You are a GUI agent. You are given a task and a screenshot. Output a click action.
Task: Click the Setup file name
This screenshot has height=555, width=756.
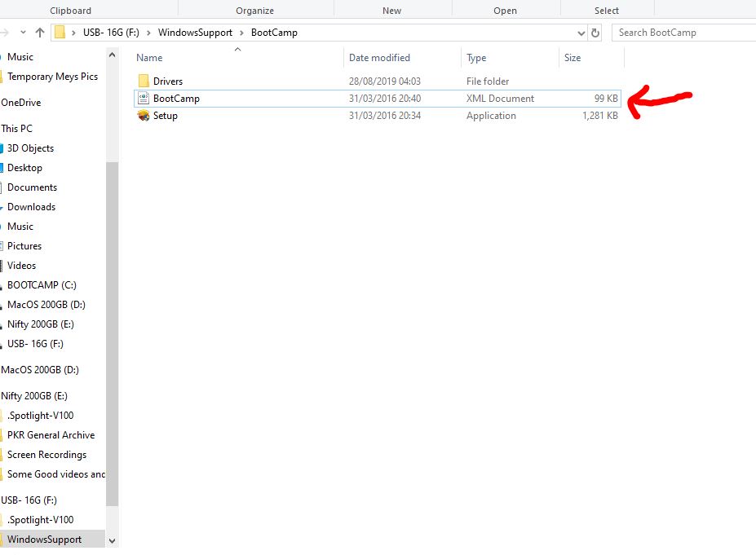point(166,116)
